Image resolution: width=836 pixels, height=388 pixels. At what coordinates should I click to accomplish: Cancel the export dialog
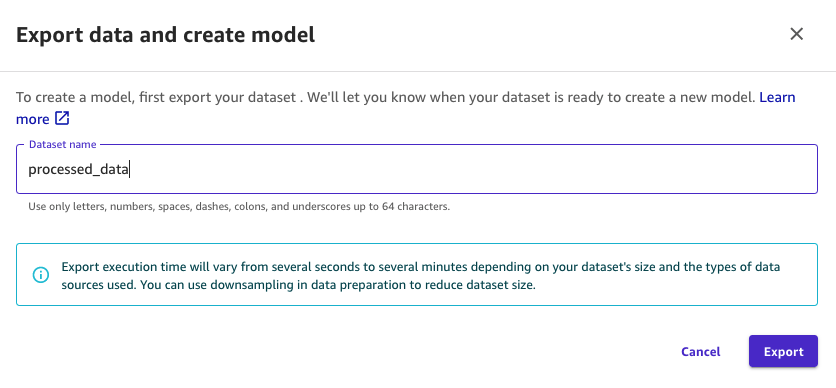[701, 352]
